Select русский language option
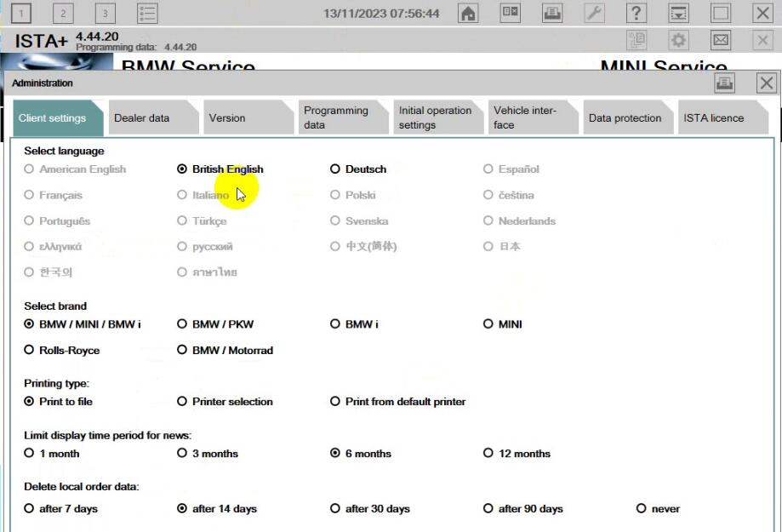 tap(205, 247)
